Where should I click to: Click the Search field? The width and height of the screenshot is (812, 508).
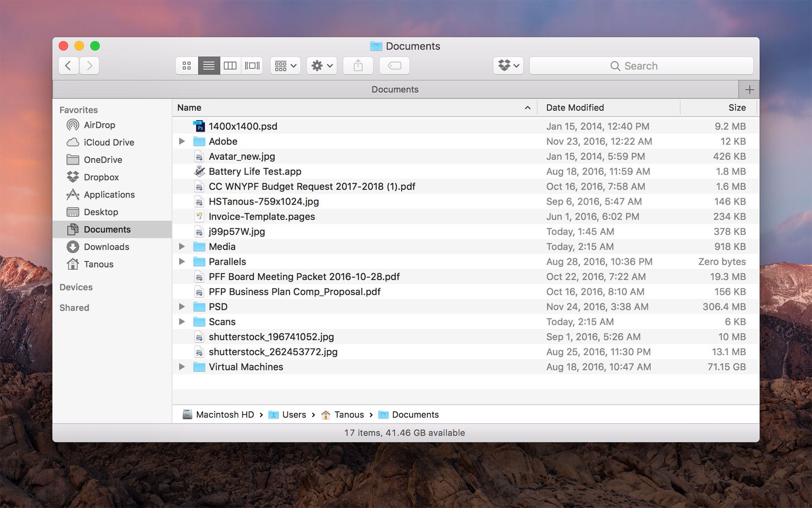(x=641, y=66)
